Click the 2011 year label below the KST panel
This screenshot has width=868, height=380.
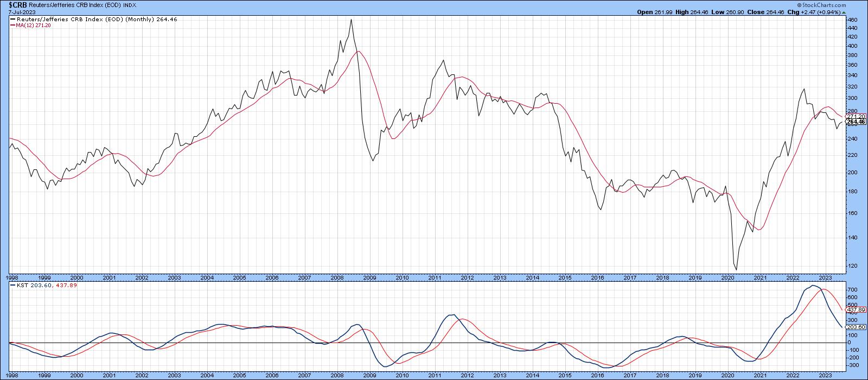435,376
